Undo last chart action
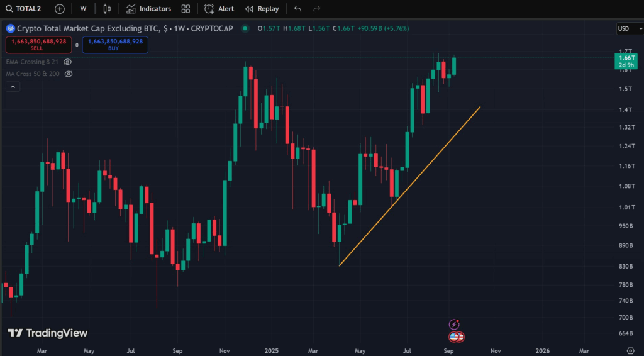Image resolution: width=644 pixels, height=356 pixels. point(297,9)
